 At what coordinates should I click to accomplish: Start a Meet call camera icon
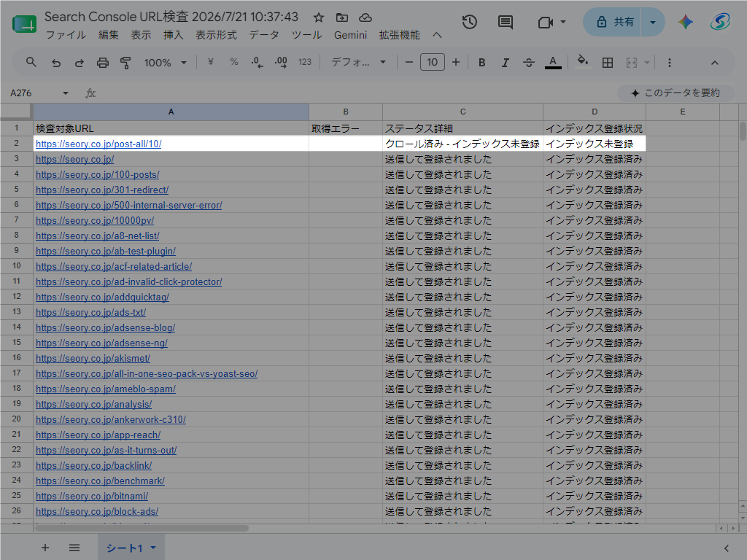[545, 22]
